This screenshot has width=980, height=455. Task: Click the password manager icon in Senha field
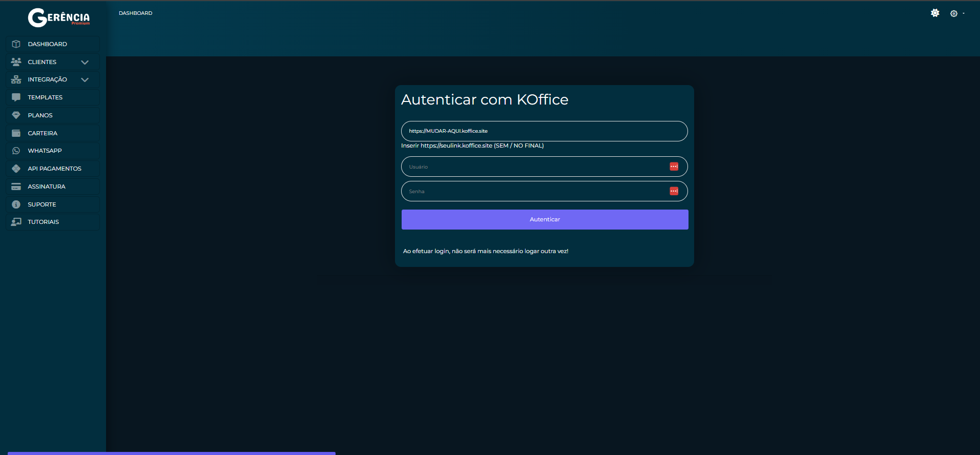click(x=674, y=191)
